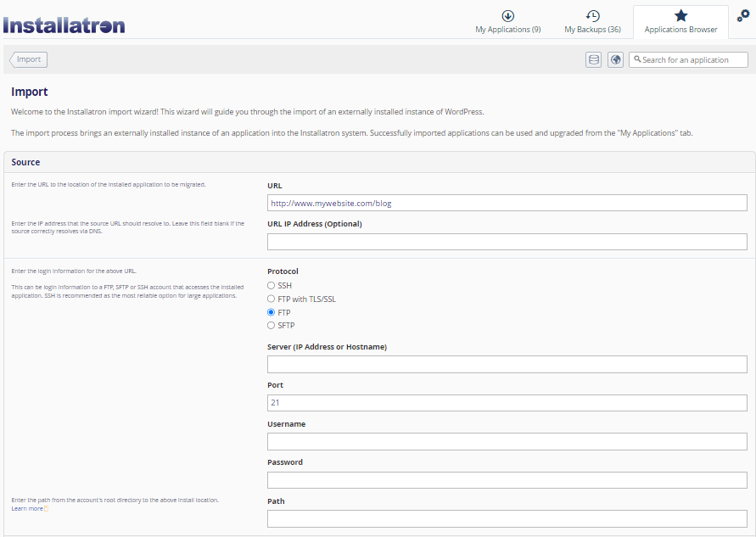Click the globe icon button

coord(615,59)
